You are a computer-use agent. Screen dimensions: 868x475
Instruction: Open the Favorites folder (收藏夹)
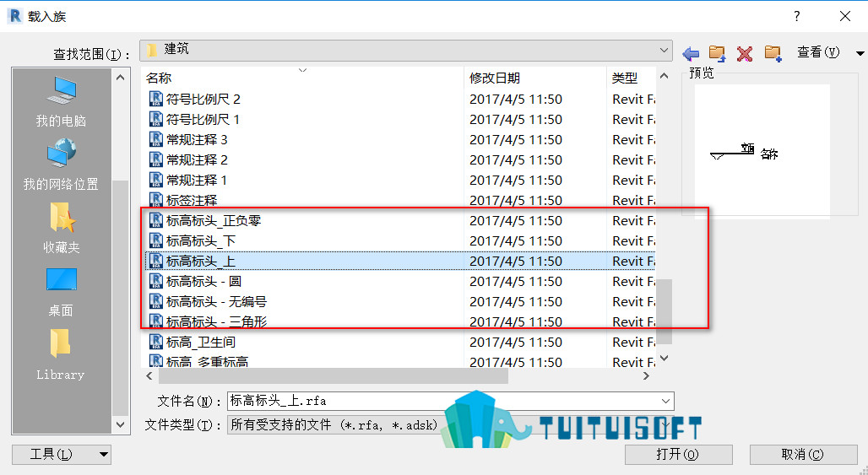click(61, 228)
